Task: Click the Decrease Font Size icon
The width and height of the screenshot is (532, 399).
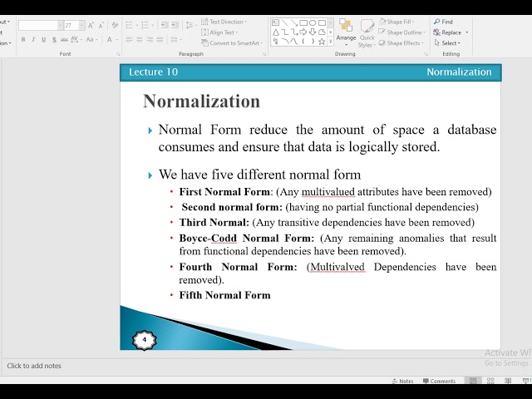Action: [101, 26]
